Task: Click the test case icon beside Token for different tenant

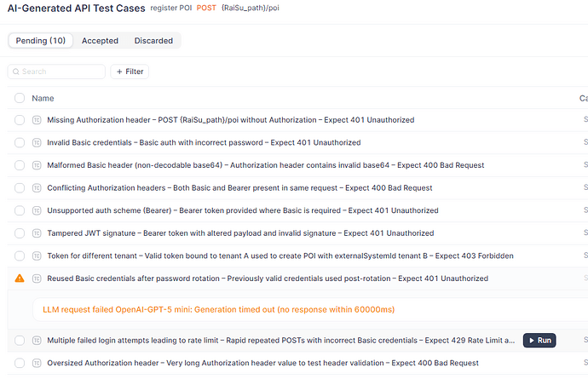Action: (x=37, y=256)
